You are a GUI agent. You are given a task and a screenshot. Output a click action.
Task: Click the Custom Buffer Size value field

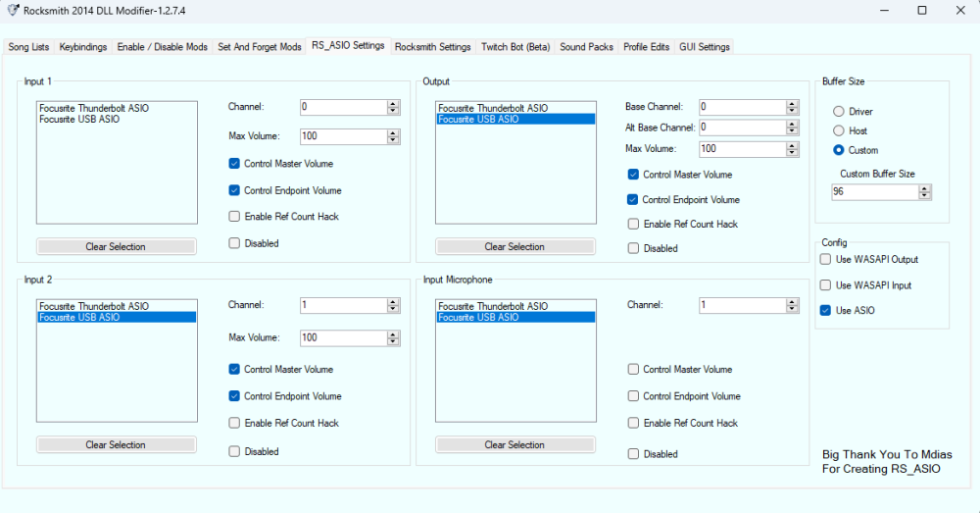872,192
